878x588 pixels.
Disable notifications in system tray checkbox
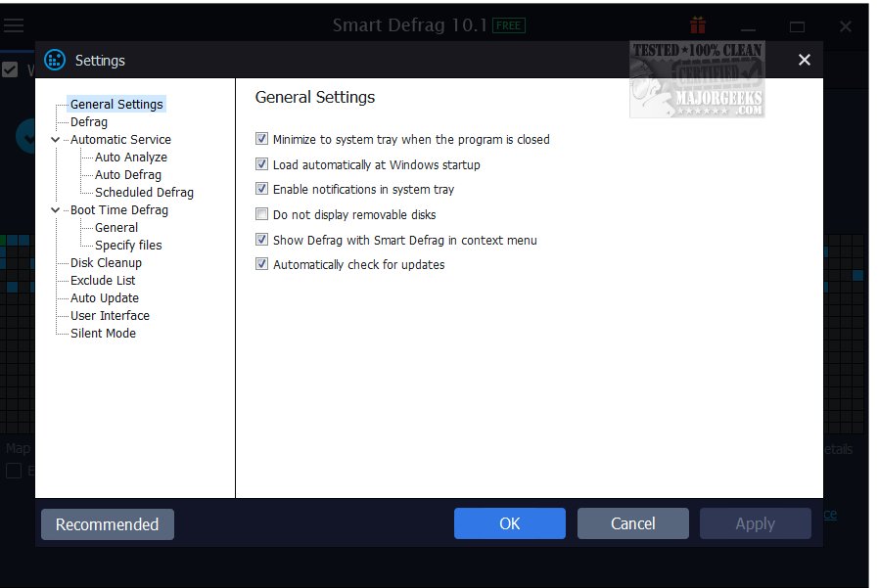tap(261, 189)
